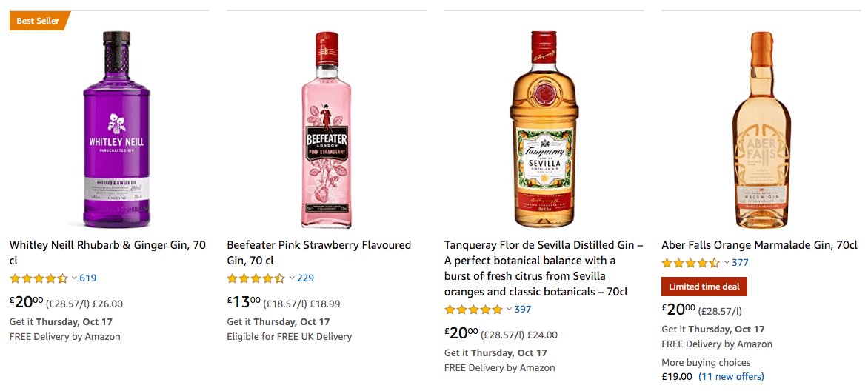Screen dimensions: 868x391
Task: Open the Aber Falls gin bottle image
Action: pos(761,130)
